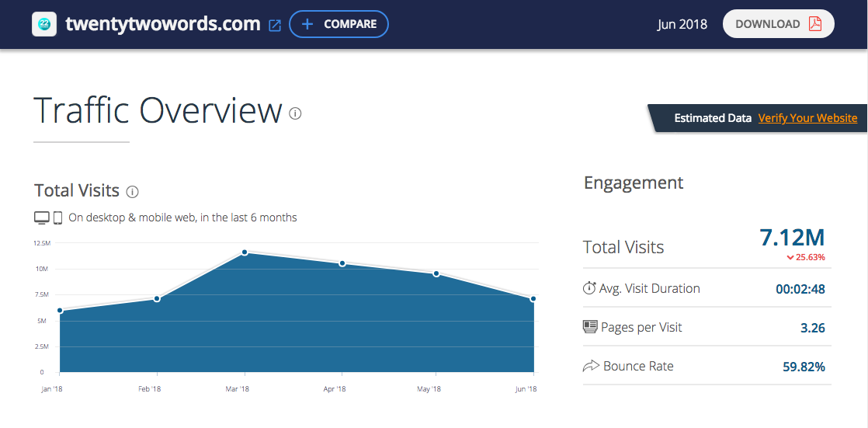Click the 7.12M total visits value
This screenshot has height=428, width=868.
[x=791, y=238]
